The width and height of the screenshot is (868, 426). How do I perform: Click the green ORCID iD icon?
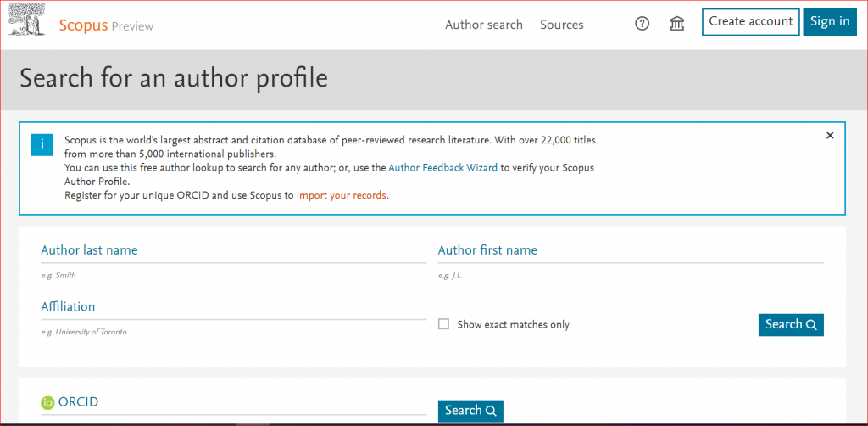47,403
